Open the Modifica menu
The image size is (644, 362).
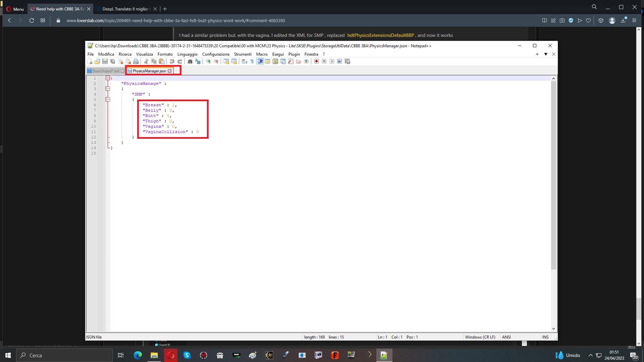click(x=106, y=54)
